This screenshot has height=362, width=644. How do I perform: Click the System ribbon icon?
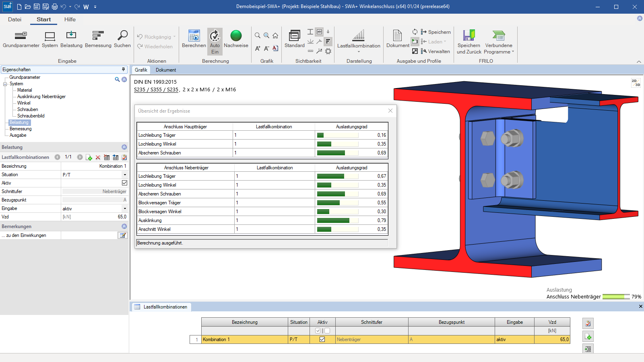point(50,39)
